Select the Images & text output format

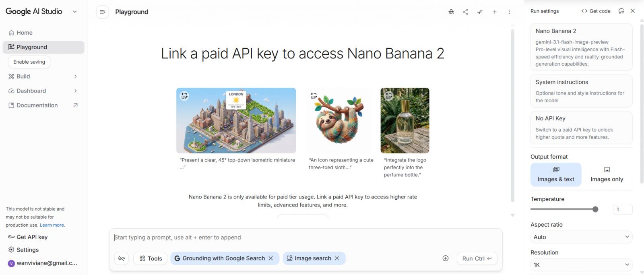556,175
